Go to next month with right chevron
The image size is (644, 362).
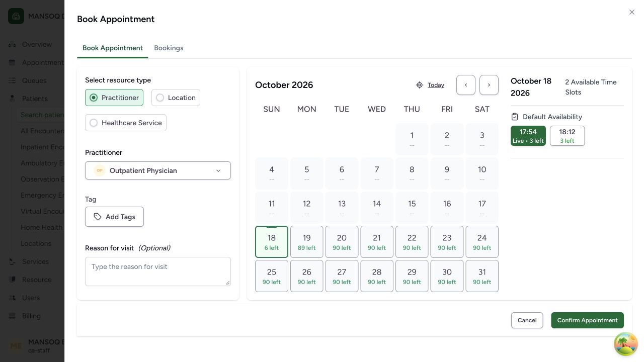click(x=489, y=85)
